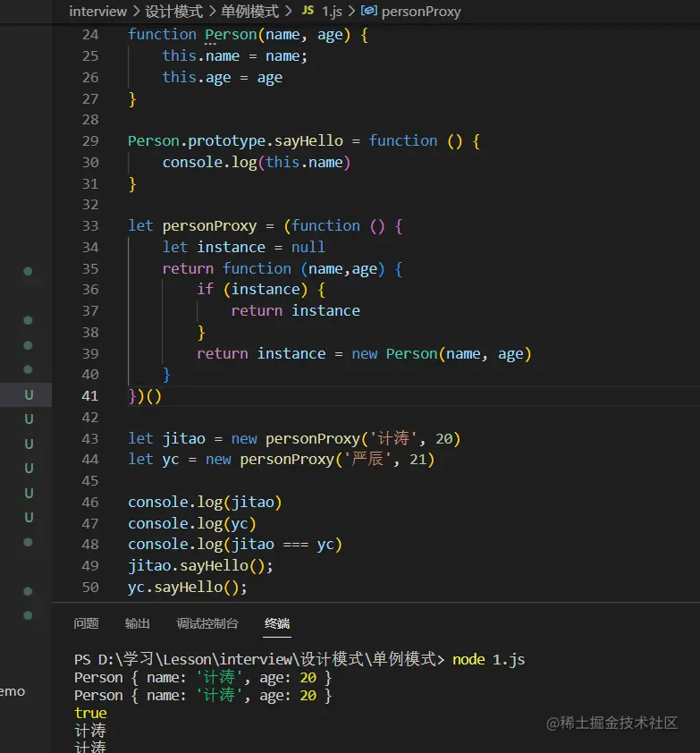Click the 设计模式 breadcrumb folder
This screenshot has height=753, width=700.
[173, 11]
